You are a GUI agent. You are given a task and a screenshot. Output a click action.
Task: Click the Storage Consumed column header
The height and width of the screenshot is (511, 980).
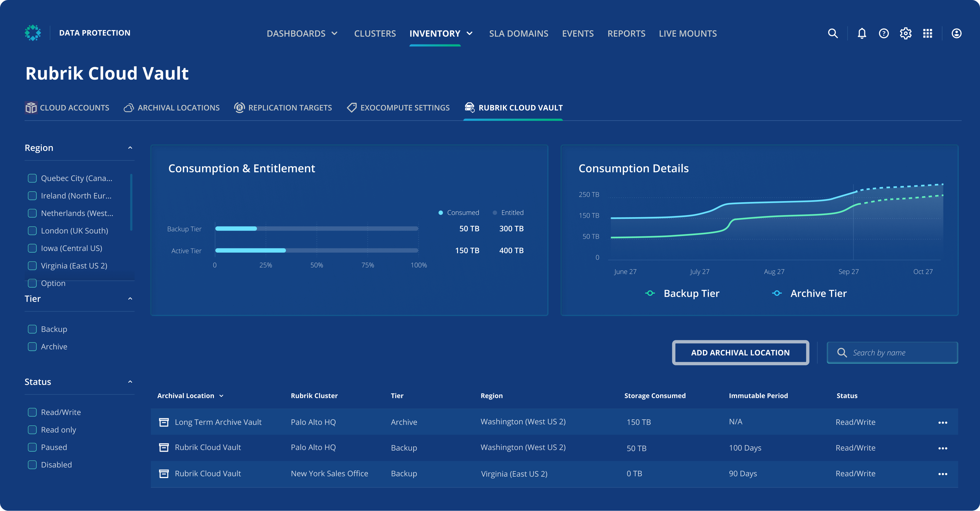(x=655, y=396)
